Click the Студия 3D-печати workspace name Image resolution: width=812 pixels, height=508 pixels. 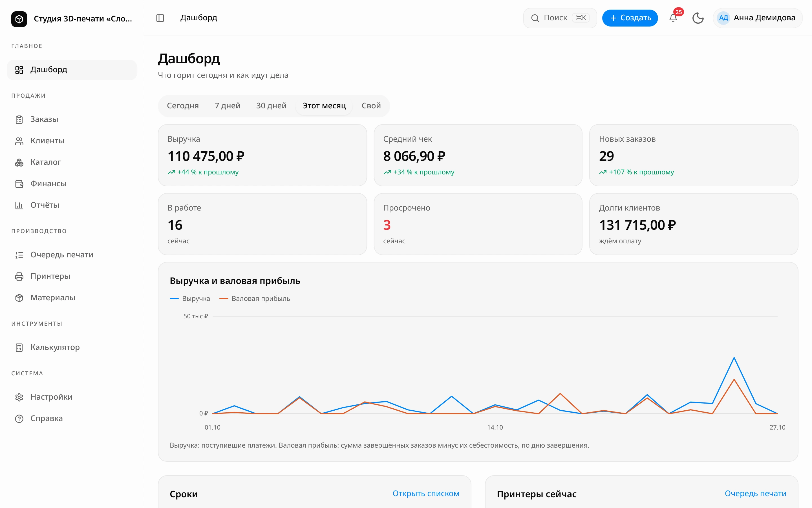[x=83, y=19]
